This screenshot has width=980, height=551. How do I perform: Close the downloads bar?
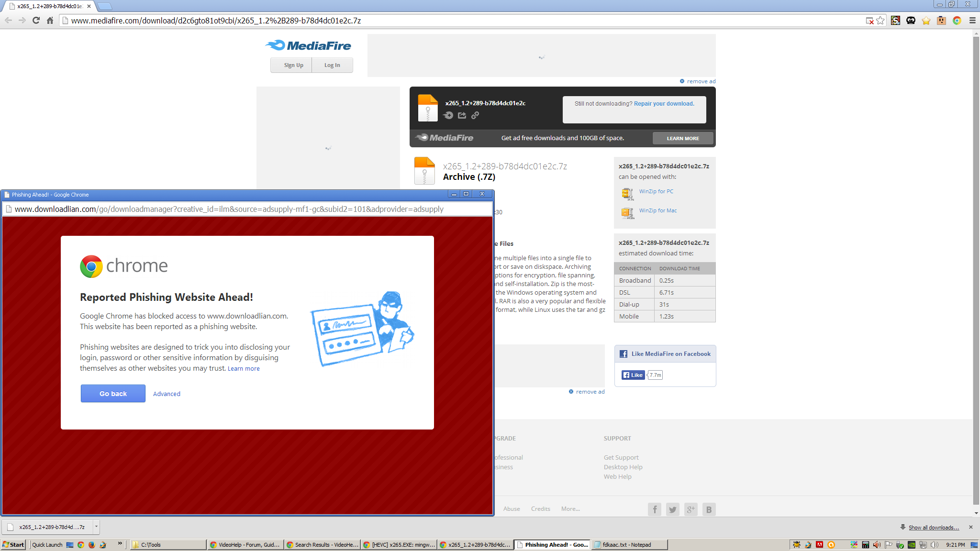point(971,527)
